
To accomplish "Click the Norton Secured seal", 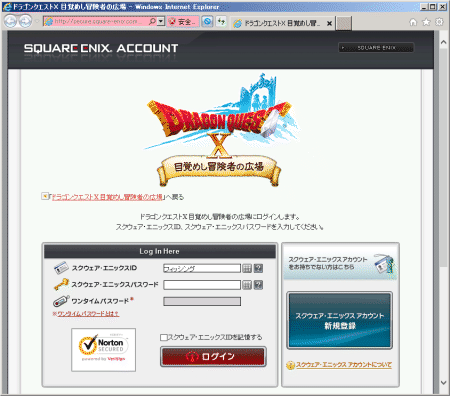I will 103,350.
